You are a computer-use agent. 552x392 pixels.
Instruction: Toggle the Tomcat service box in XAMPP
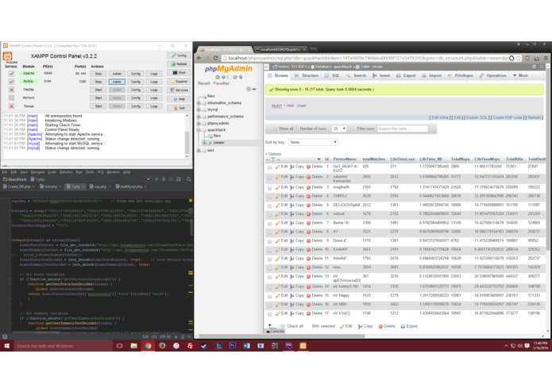click(11, 106)
